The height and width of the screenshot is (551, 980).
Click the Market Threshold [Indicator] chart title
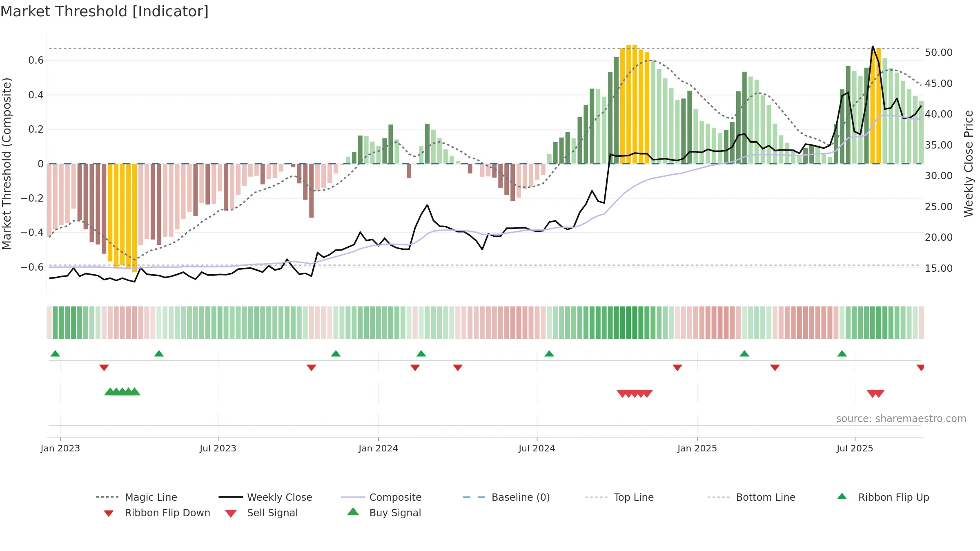pos(105,11)
